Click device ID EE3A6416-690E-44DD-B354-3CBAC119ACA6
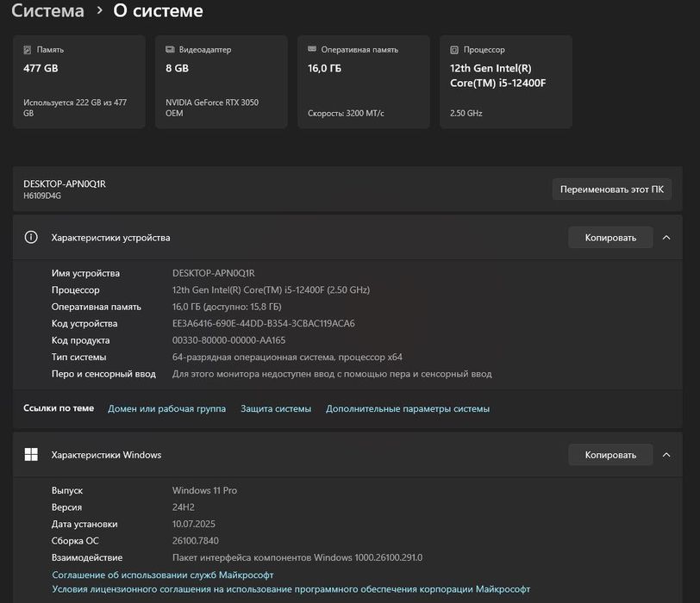Viewport: 700px width, 603px height. pos(264,323)
